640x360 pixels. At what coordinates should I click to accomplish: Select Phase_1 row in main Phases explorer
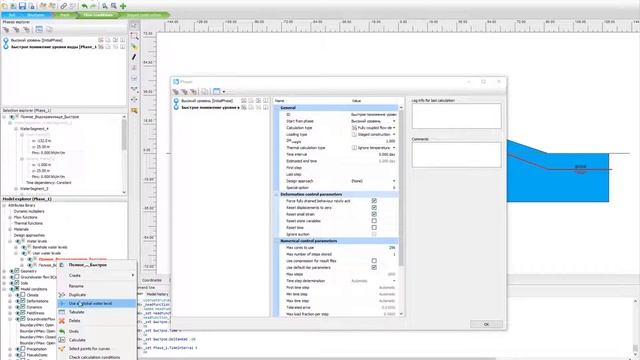click(x=64, y=47)
